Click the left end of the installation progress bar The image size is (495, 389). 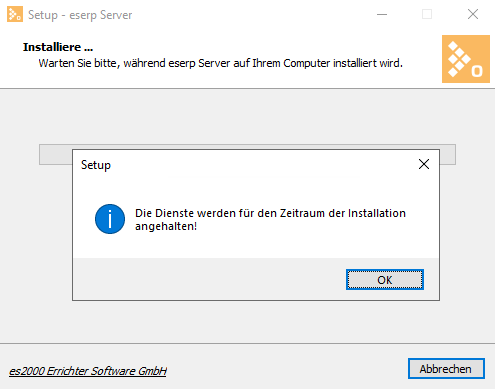tap(55, 154)
